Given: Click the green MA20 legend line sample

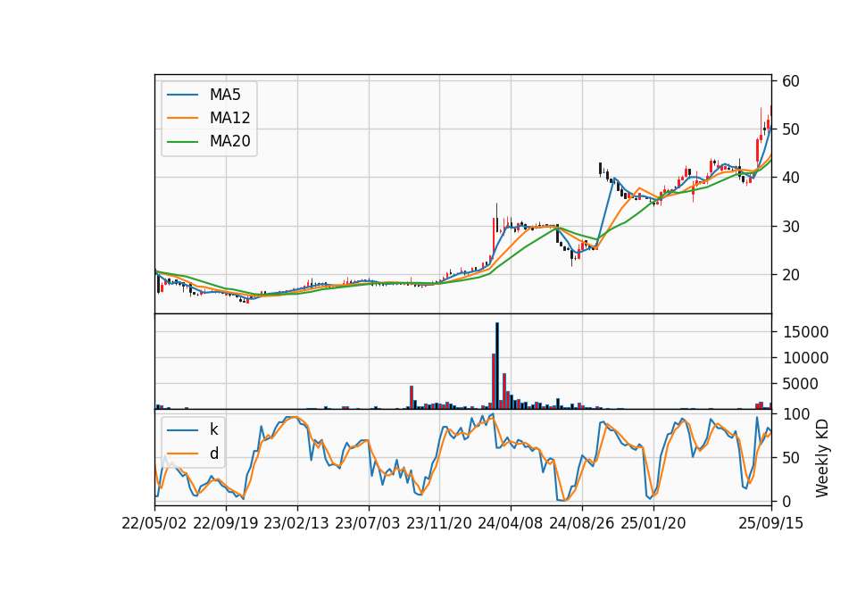Looking at the screenshot, I should pyautogui.click(x=182, y=141).
